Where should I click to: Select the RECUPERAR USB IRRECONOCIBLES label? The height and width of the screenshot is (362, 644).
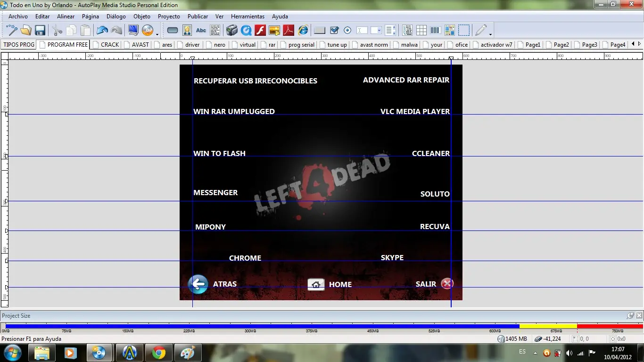tap(256, 81)
